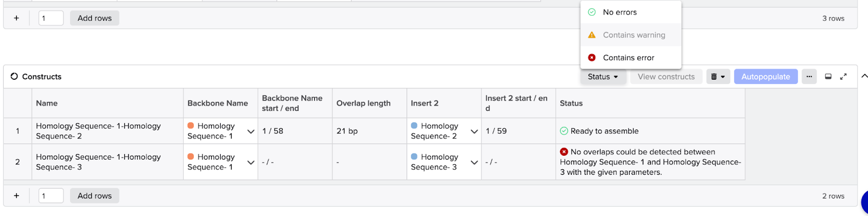Open row 1 Insert 2 dropdown
Viewport: 868px width, 216px height.
click(x=474, y=131)
